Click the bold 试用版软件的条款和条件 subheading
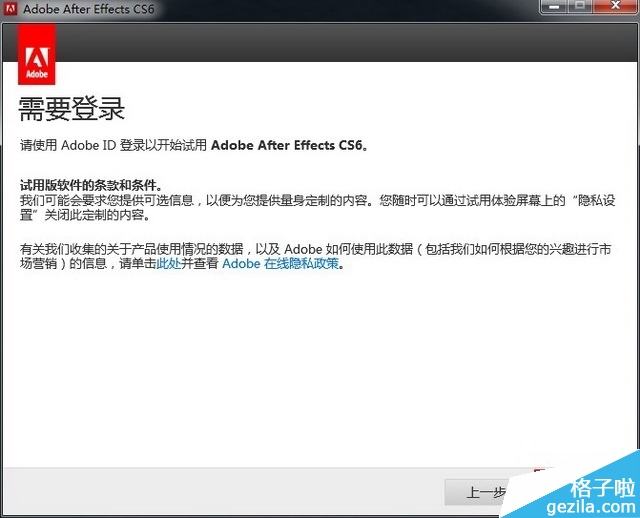640x518 pixels. 90,185
